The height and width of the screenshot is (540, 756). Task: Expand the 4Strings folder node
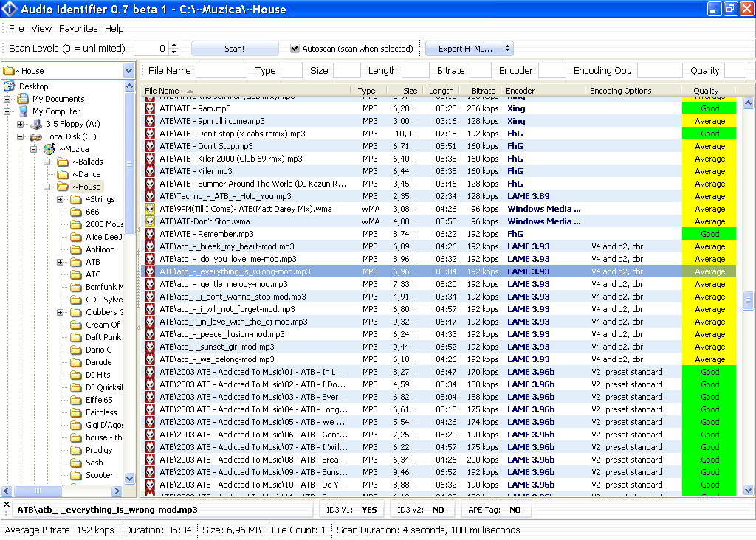(x=61, y=199)
